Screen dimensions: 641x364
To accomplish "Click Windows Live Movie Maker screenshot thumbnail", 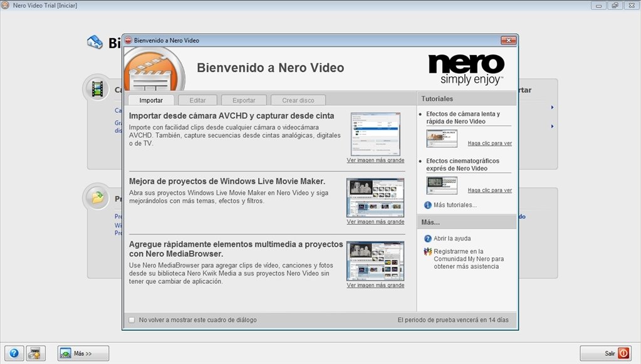I will tap(375, 198).
